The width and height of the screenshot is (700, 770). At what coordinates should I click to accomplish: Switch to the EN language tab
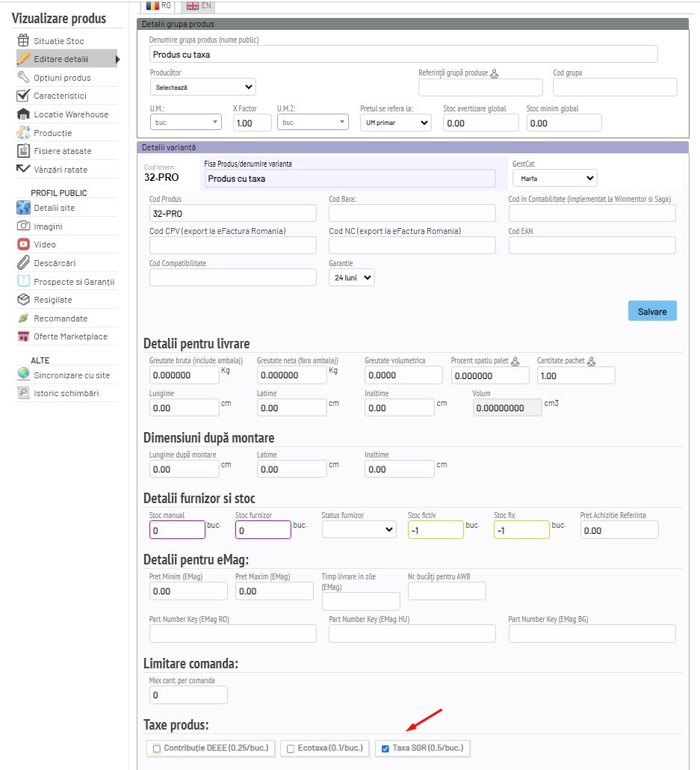[198, 5]
